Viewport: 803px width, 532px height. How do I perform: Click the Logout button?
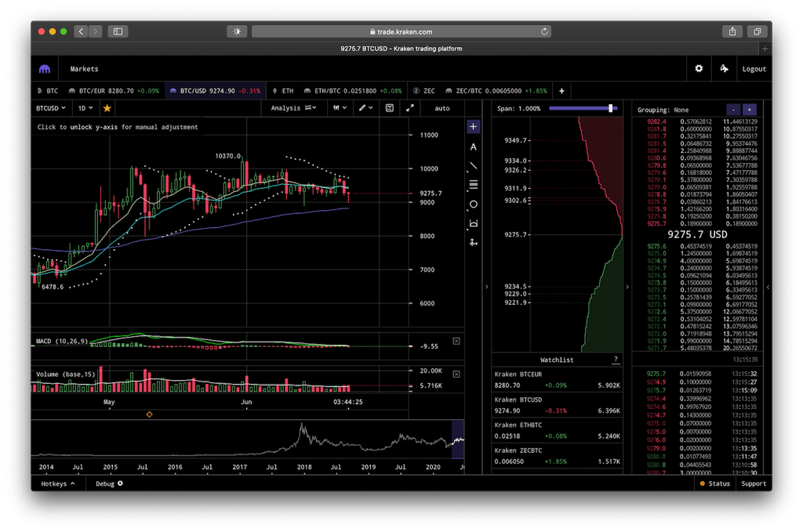754,69
